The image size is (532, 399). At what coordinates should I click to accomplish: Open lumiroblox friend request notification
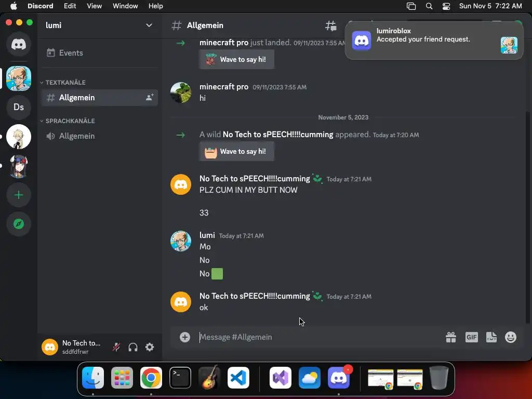(x=434, y=39)
